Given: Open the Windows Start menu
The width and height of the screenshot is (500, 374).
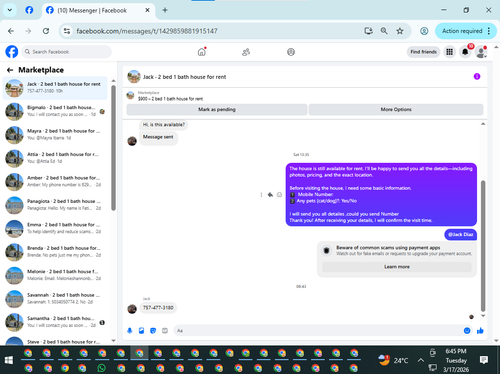Looking at the screenshot, I should point(9,360).
